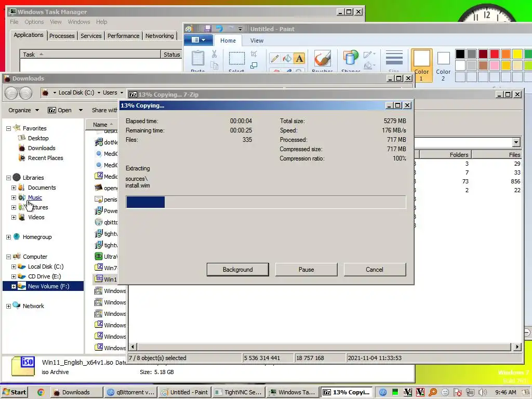The width and height of the screenshot is (532, 399).
Task: Choose the Select rectangle tool in Paint
Action: (x=236, y=58)
